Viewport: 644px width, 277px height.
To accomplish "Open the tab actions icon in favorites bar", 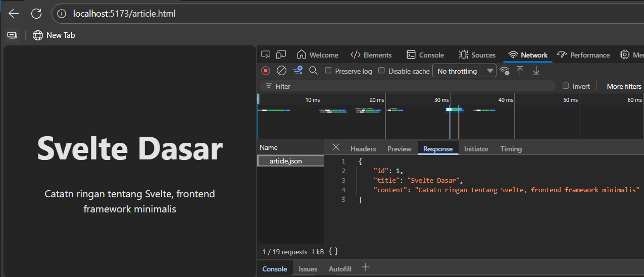I will pyautogui.click(x=12, y=35).
